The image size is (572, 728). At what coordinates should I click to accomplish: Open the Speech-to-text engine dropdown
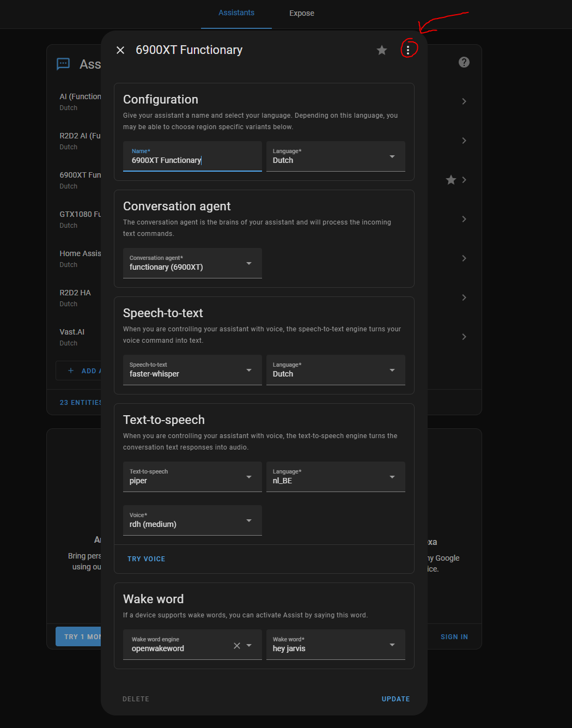(250, 369)
